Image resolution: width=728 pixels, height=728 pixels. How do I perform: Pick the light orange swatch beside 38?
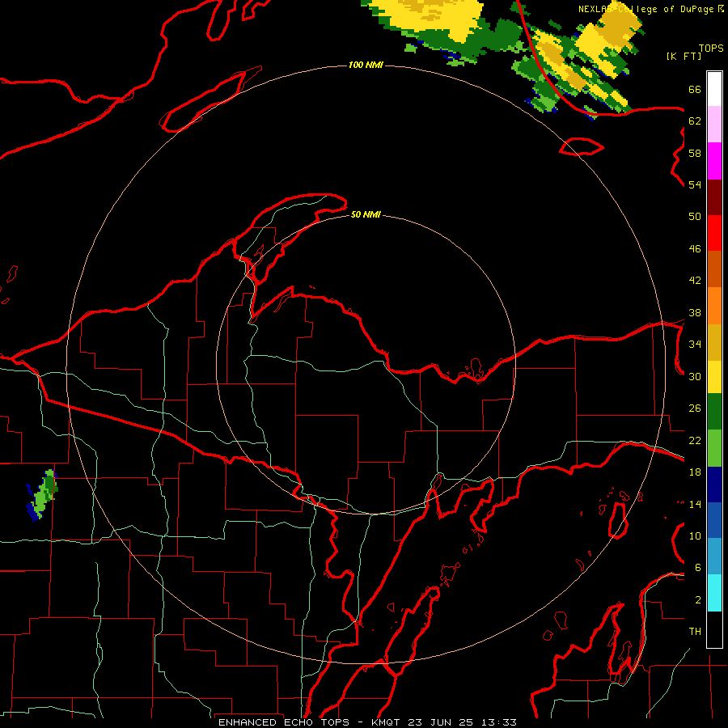click(x=714, y=306)
